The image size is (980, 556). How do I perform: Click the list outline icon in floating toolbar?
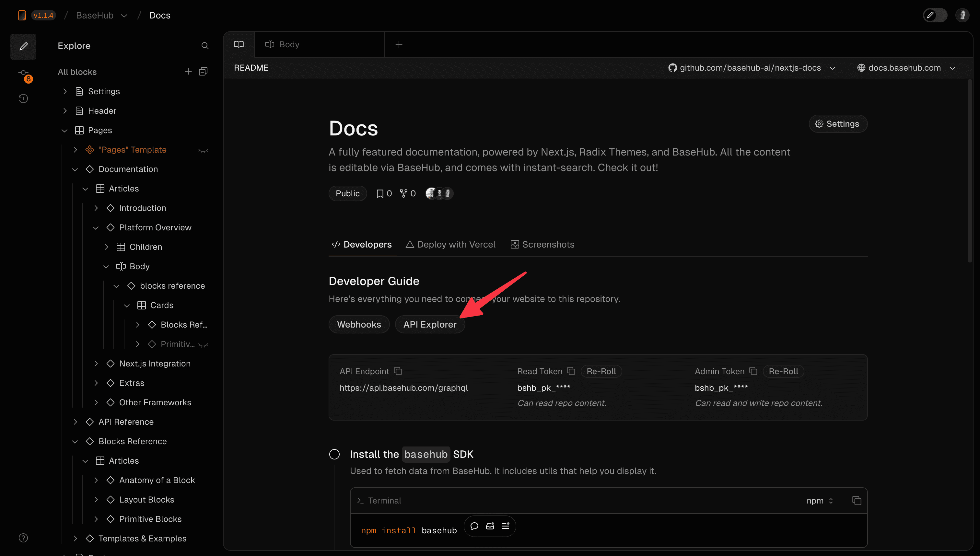pos(506,526)
